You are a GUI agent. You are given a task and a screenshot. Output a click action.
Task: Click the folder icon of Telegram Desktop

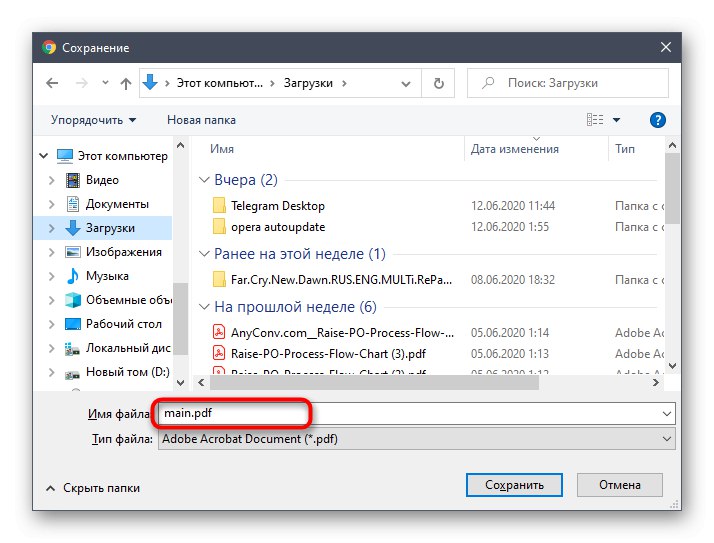pos(219,205)
